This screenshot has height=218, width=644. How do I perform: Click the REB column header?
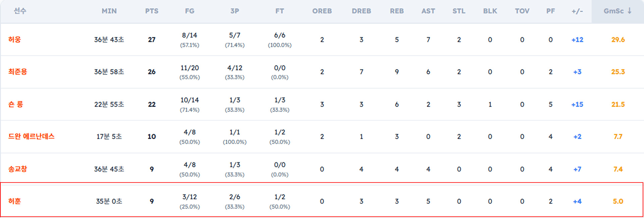click(x=396, y=11)
